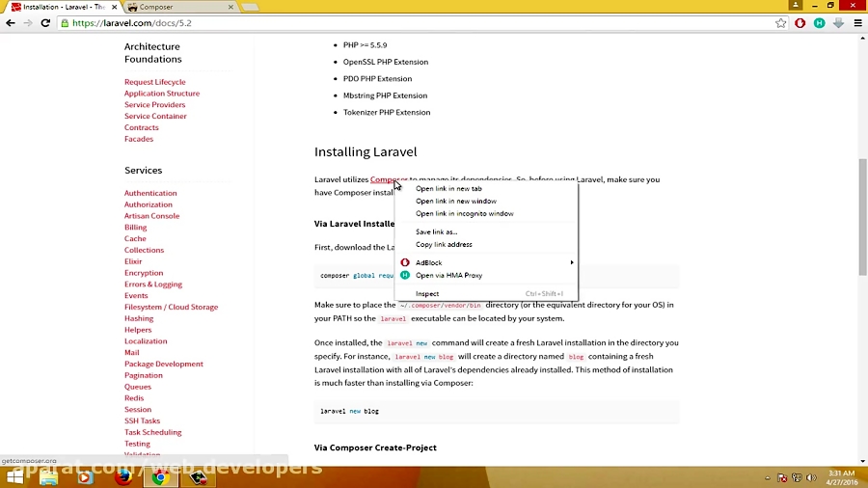Screen dimensions: 868x488
Task: Open Firefox from the Windows taskbar
Action: pyautogui.click(x=122, y=476)
